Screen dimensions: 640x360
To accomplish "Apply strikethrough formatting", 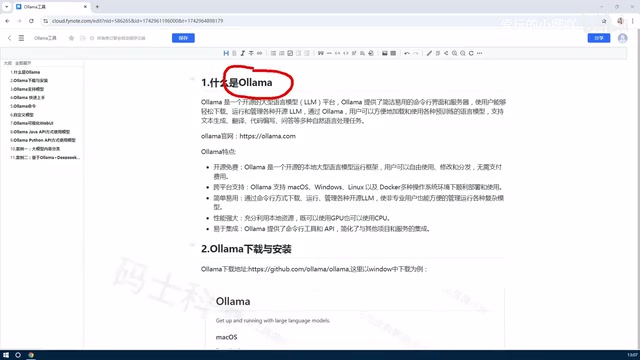I will (251, 53).
